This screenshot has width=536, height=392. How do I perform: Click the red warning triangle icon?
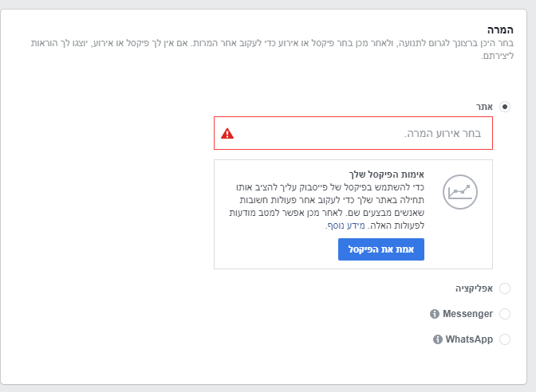tap(227, 133)
